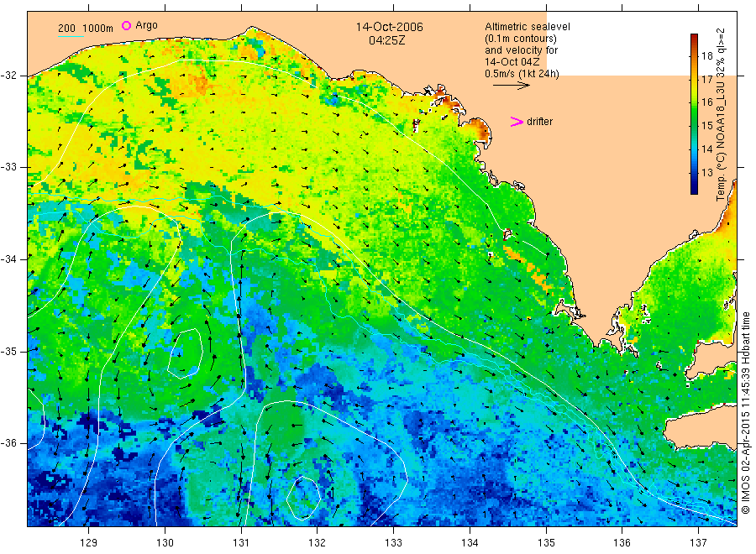Click the latitude label -34

click(9, 259)
